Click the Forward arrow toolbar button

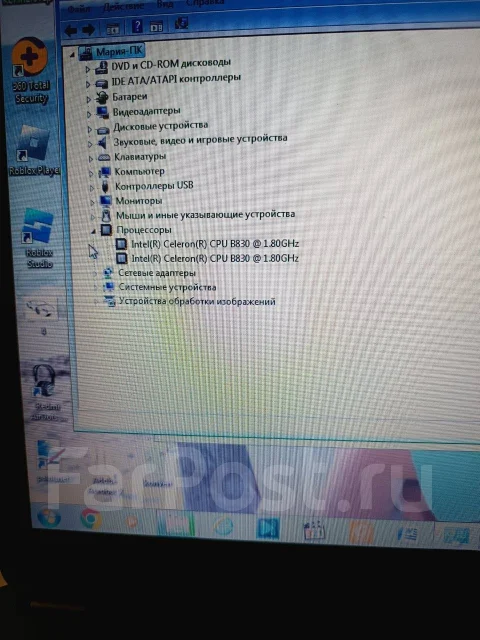point(89,30)
